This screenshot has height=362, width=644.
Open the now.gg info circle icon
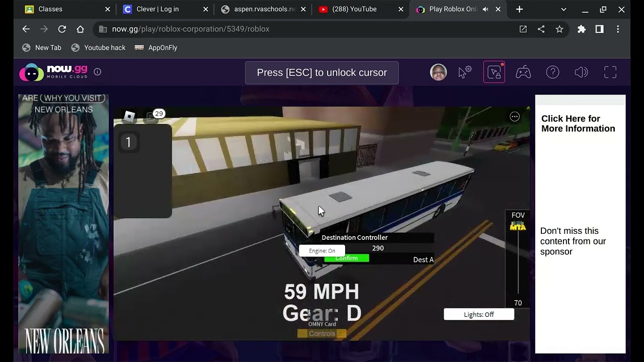click(98, 72)
